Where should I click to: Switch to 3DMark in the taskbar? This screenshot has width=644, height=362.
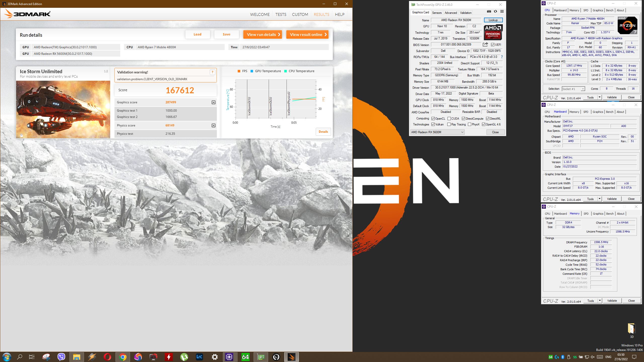[x=292, y=357]
